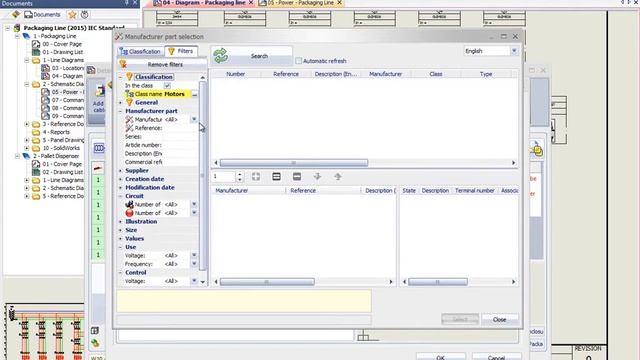
Task: Select 01 - Drawing List under Packaging Line
Action: click(63, 52)
